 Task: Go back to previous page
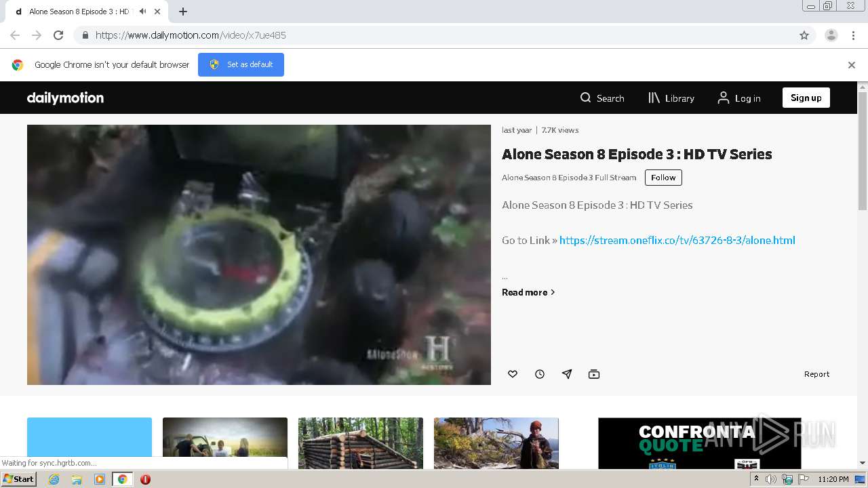click(x=15, y=35)
